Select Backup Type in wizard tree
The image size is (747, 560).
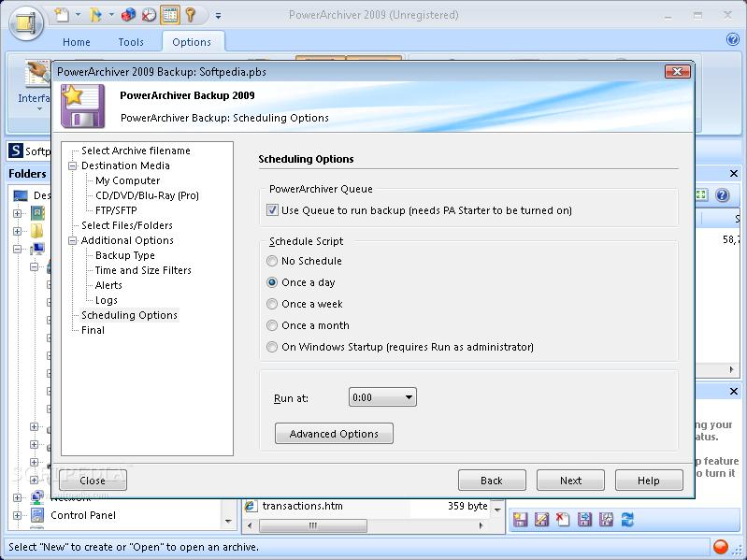point(125,255)
